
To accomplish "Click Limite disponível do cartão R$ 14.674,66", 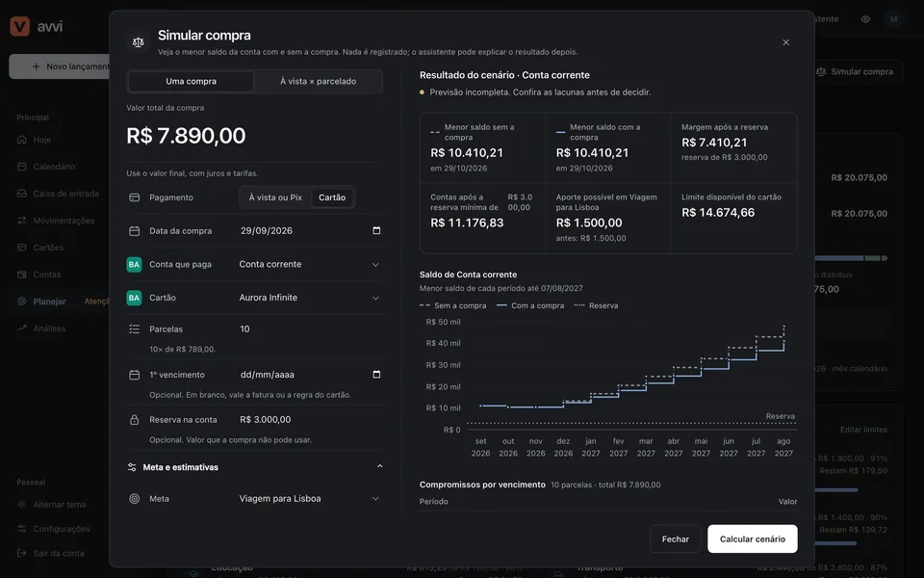I will [x=718, y=213].
